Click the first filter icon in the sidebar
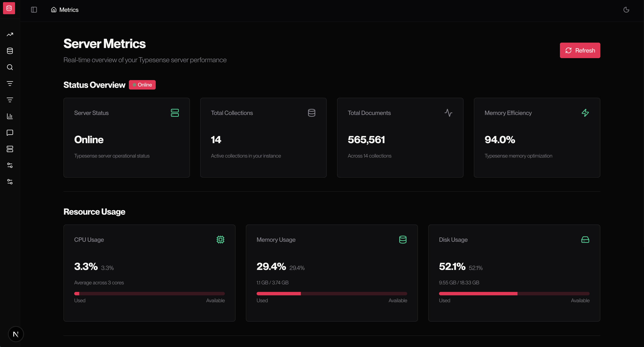 pyautogui.click(x=10, y=83)
